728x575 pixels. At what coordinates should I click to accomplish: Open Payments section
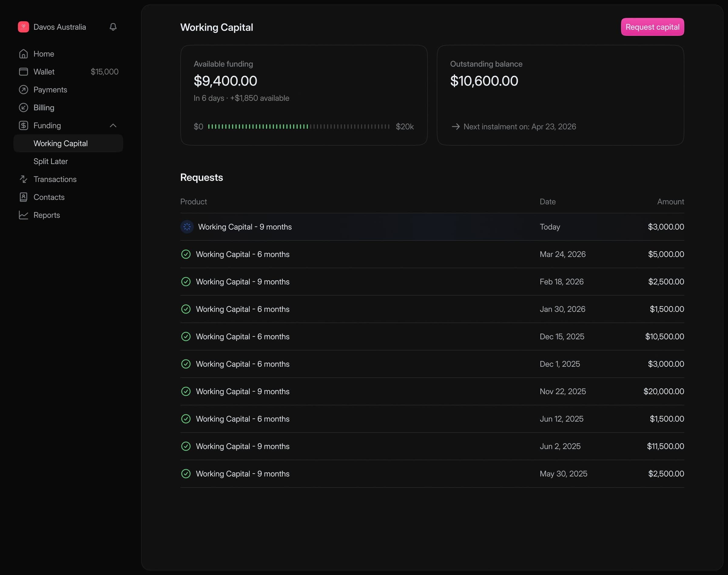tap(68, 89)
